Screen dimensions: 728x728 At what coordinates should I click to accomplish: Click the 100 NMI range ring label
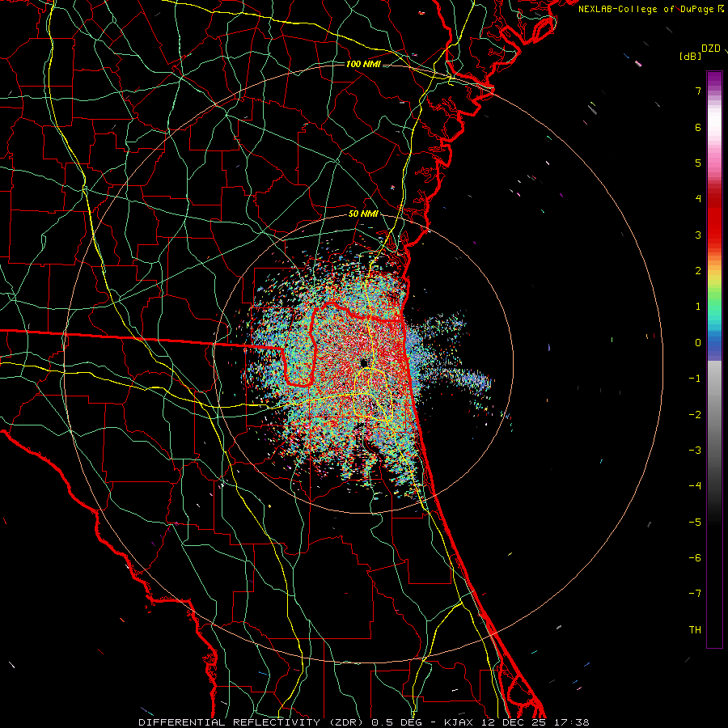click(x=363, y=64)
